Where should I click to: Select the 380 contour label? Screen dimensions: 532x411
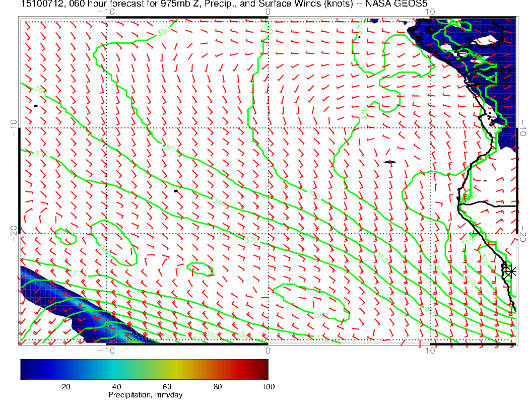click(321, 316)
